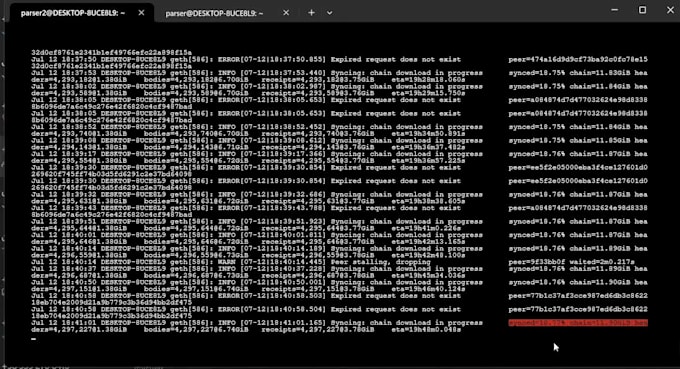Image resolution: width=680 pixels, height=369 pixels.
Task: Maximize the terminal window
Action: pos(642,10)
